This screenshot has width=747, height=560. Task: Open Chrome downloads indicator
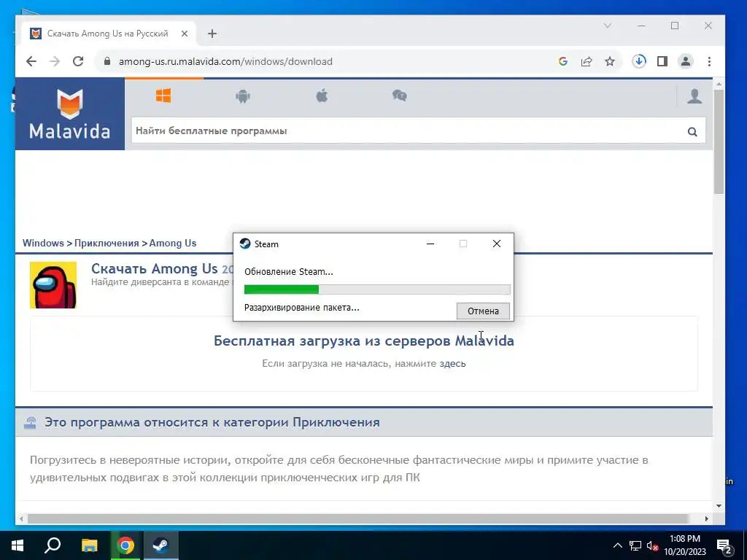[x=639, y=61]
